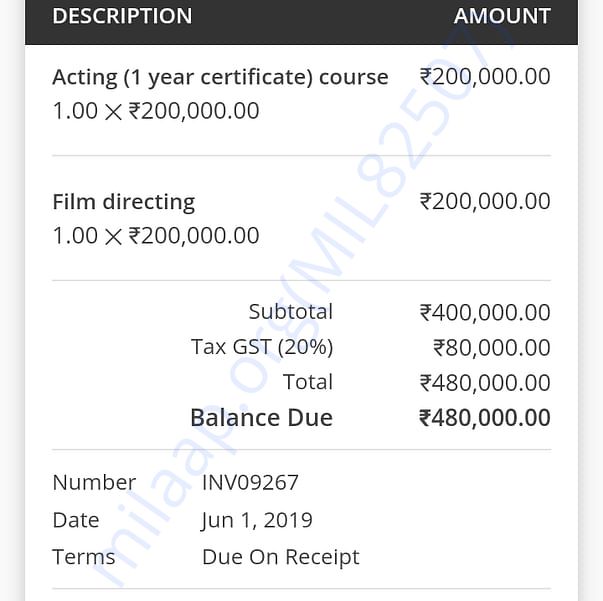Click the tax amount ₹80,000.00

coord(492,347)
